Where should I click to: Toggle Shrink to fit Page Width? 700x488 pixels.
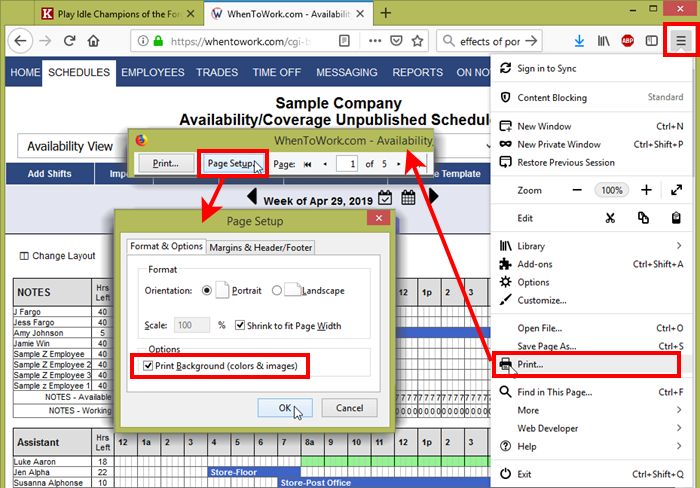point(240,325)
